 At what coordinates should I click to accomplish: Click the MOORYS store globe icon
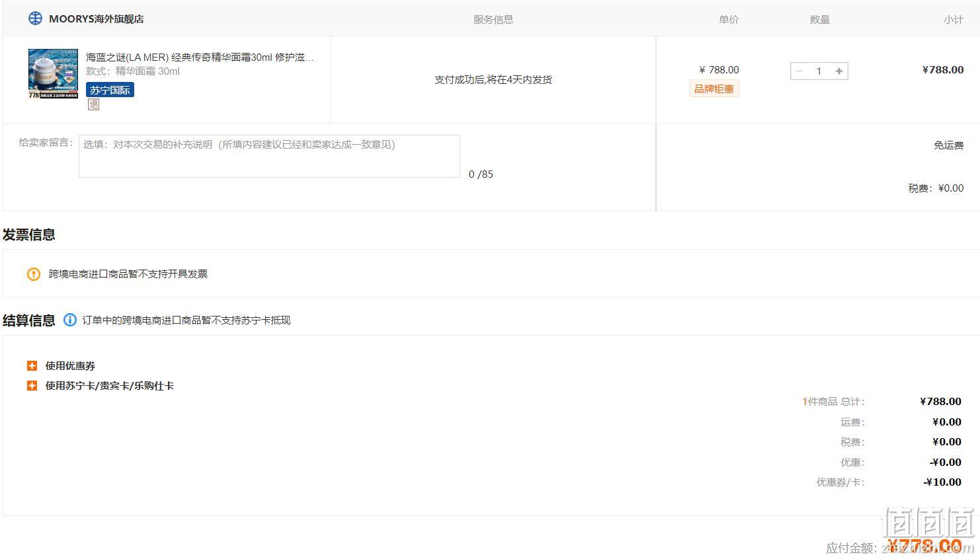pyautogui.click(x=34, y=19)
